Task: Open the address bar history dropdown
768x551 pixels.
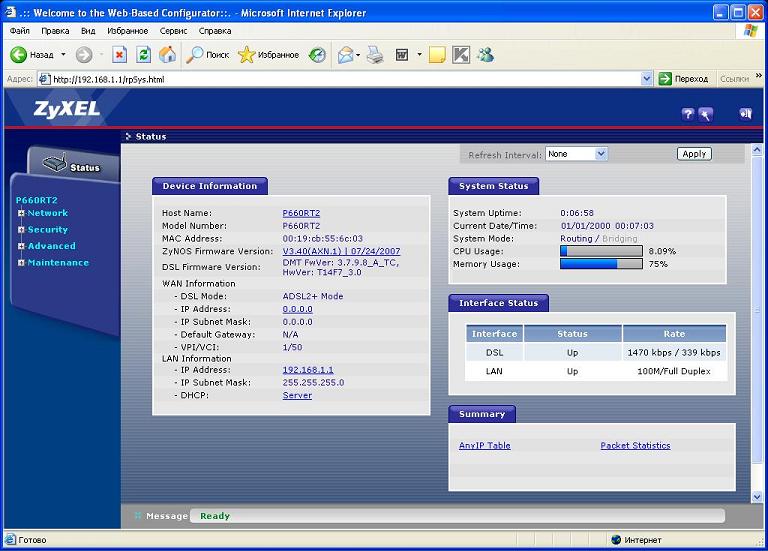Action: tap(647, 78)
